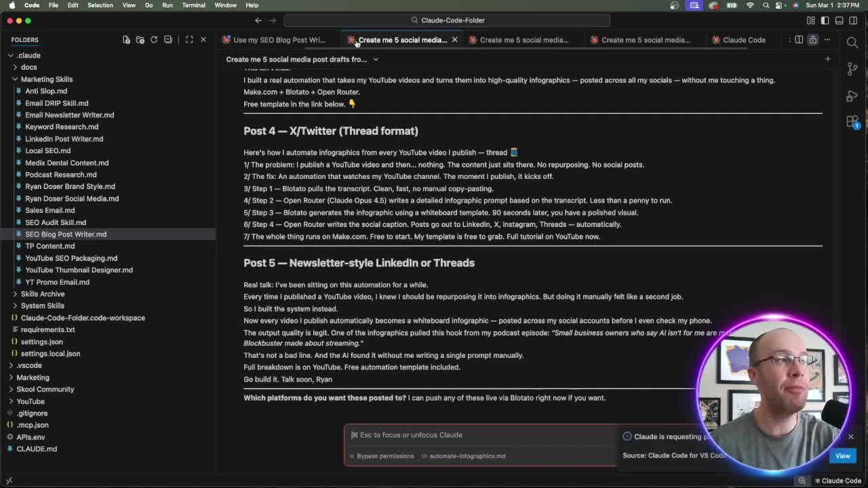Open the Apple menu
This screenshot has height=488, width=868.
pyautogui.click(x=12, y=5)
